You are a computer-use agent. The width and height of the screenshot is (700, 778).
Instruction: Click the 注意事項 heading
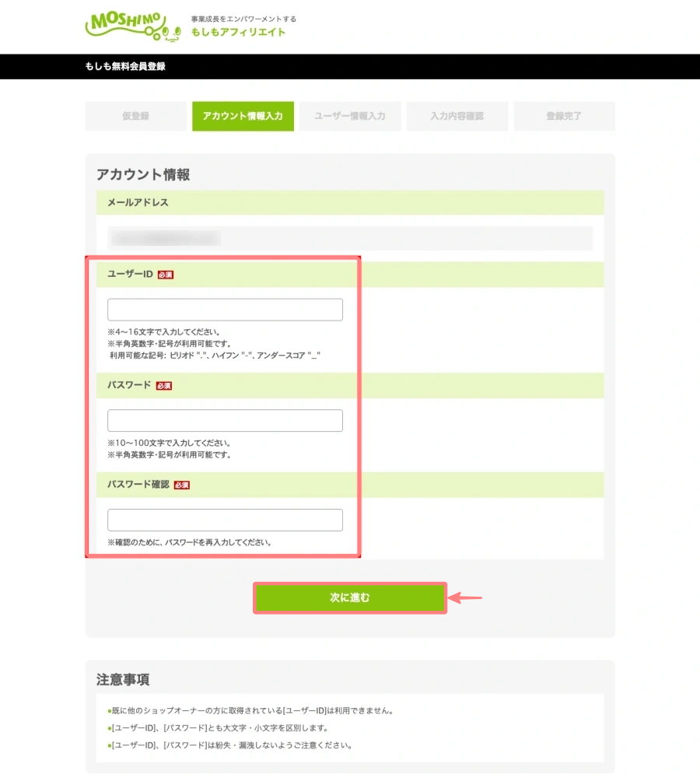[x=123, y=680]
